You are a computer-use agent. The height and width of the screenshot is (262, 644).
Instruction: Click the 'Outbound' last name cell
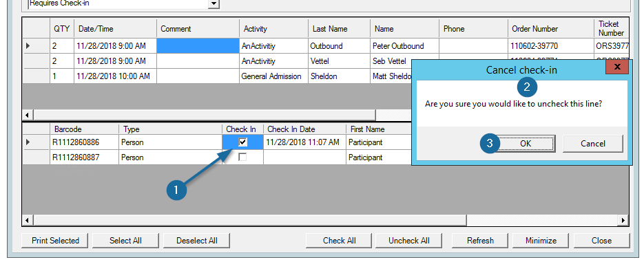340,46
